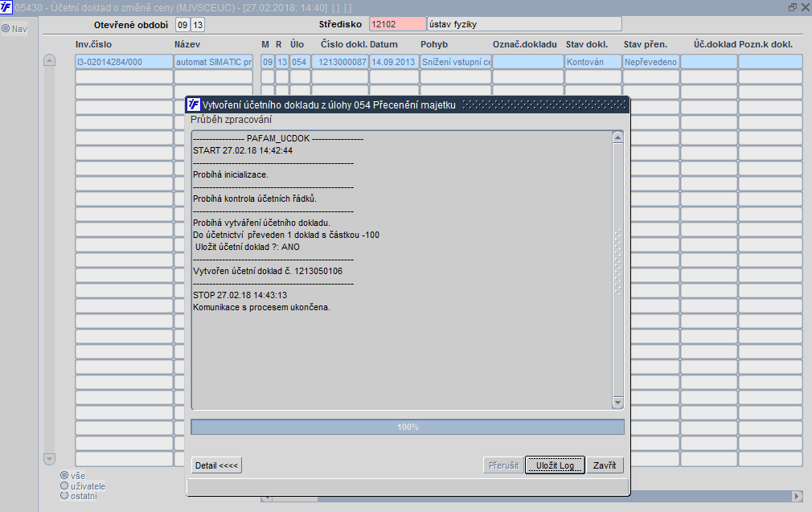Select inventory number I3-02014284/000 cell
This screenshot has height=512, width=812.
click(x=125, y=62)
